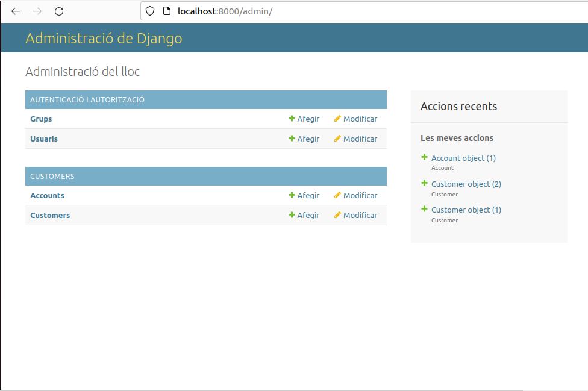Click the Customer label under Customer object (2)

tap(445, 194)
